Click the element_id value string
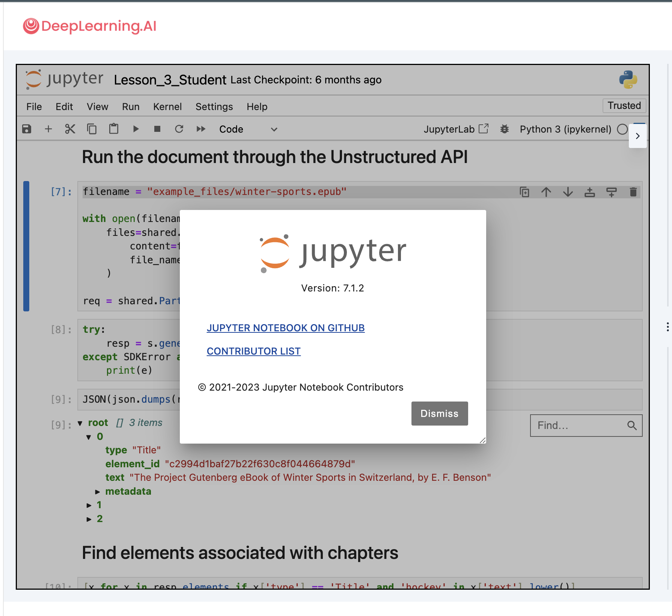Screen dimensions: 672x616 click(x=260, y=464)
